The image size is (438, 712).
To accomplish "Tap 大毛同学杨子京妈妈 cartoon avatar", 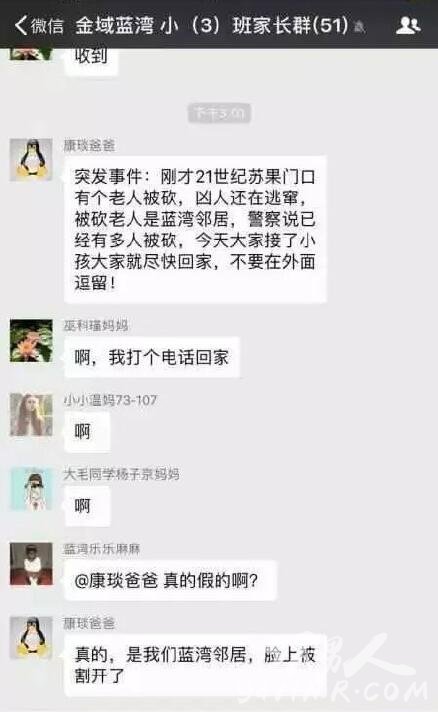I will pyautogui.click(x=31, y=489).
